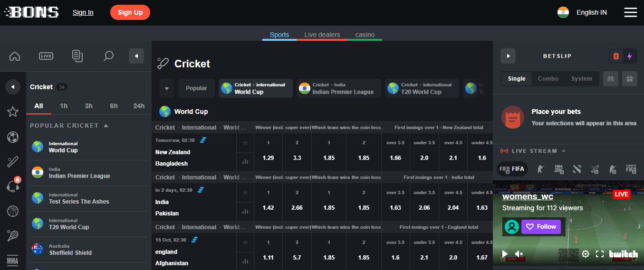Switch to the Live dealers tab
The width and height of the screenshot is (644, 270).
pos(322,35)
